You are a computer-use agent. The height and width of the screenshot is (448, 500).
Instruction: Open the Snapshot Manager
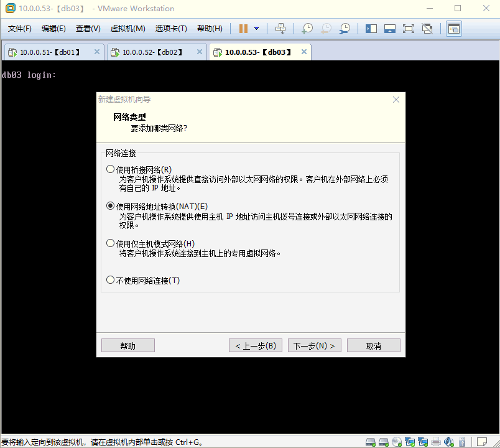point(344,28)
